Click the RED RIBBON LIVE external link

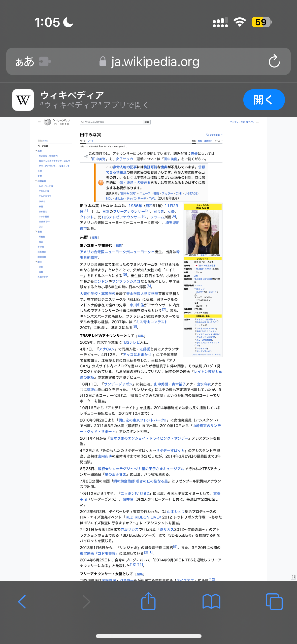click(143, 517)
